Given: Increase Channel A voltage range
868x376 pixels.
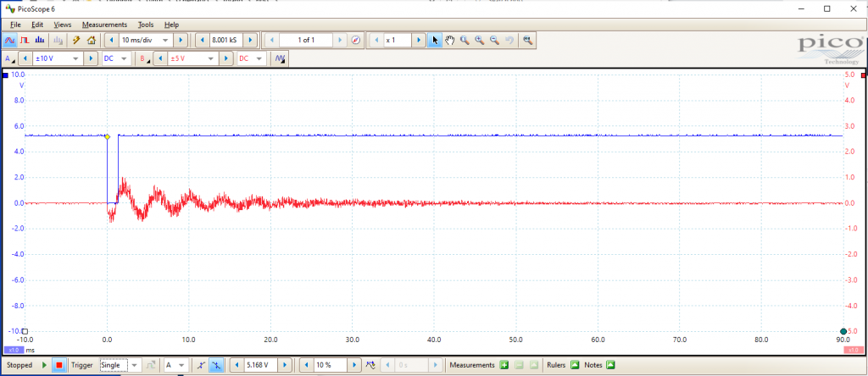Looking at the screenshot, I should point(90,58).
